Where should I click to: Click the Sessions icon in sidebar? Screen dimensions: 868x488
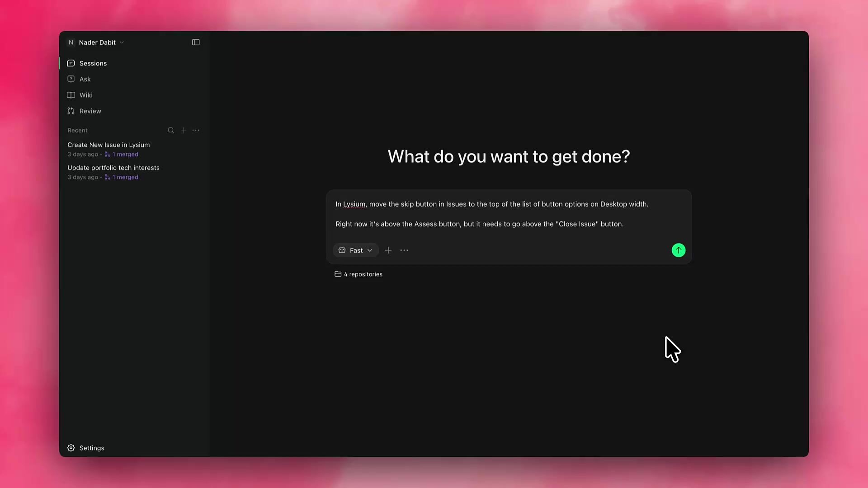pyautogui.click(x=71, y=63)
